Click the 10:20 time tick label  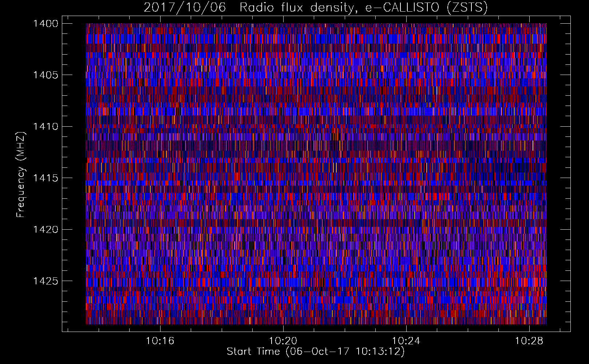[283, 341]
